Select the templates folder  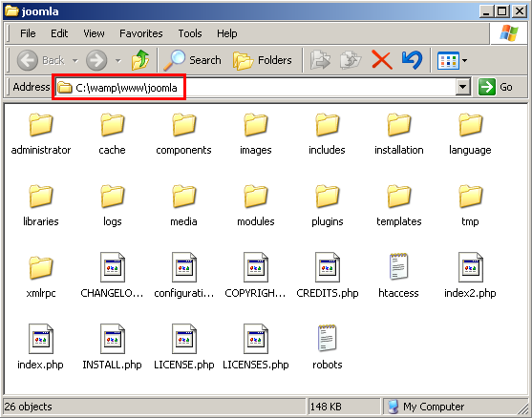click(x=398, y=206)
